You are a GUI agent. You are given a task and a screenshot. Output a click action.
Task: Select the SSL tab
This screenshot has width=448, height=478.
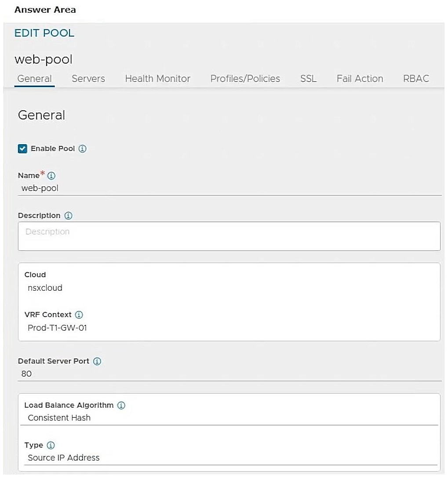pos(308,79)
